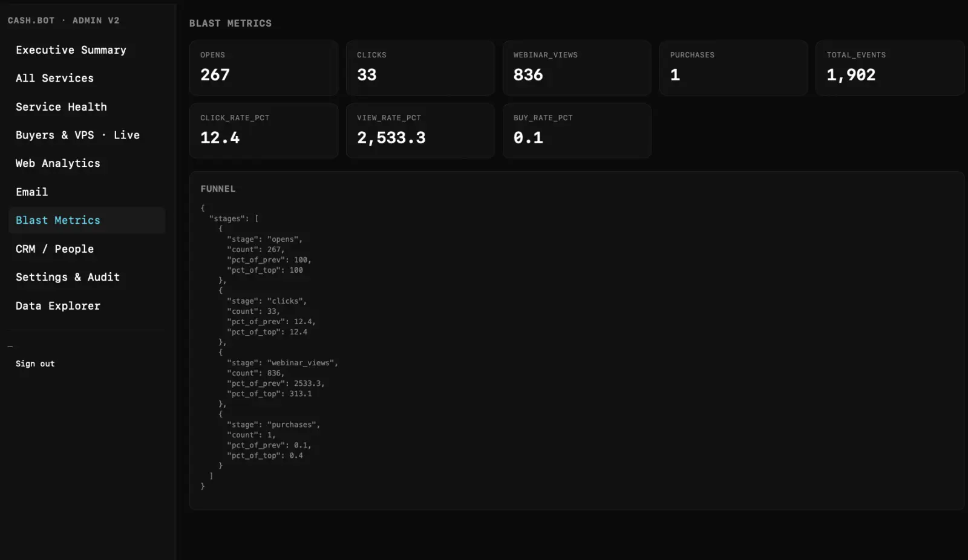Click the Purchases metric card

pos(733,68)
